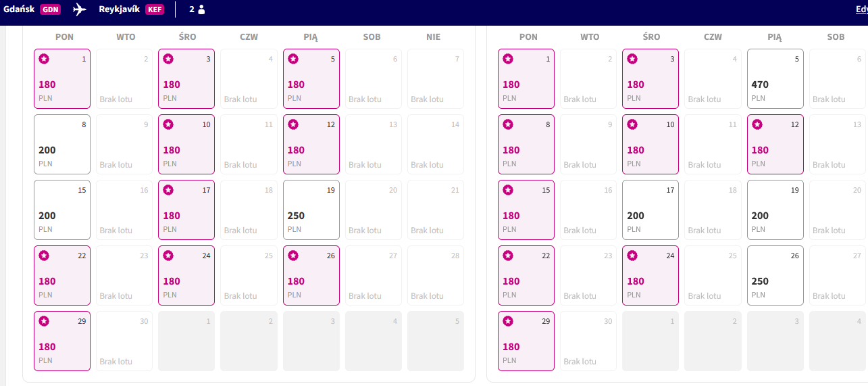The image size is (868, 386).
Task: Select the GDN airport code badge
Action: tap(50, 9)
